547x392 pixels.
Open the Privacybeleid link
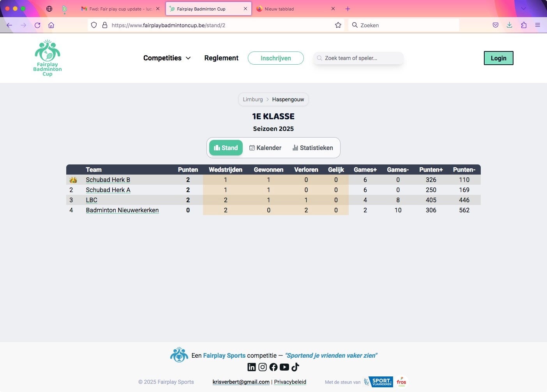[x=290, y=382]
